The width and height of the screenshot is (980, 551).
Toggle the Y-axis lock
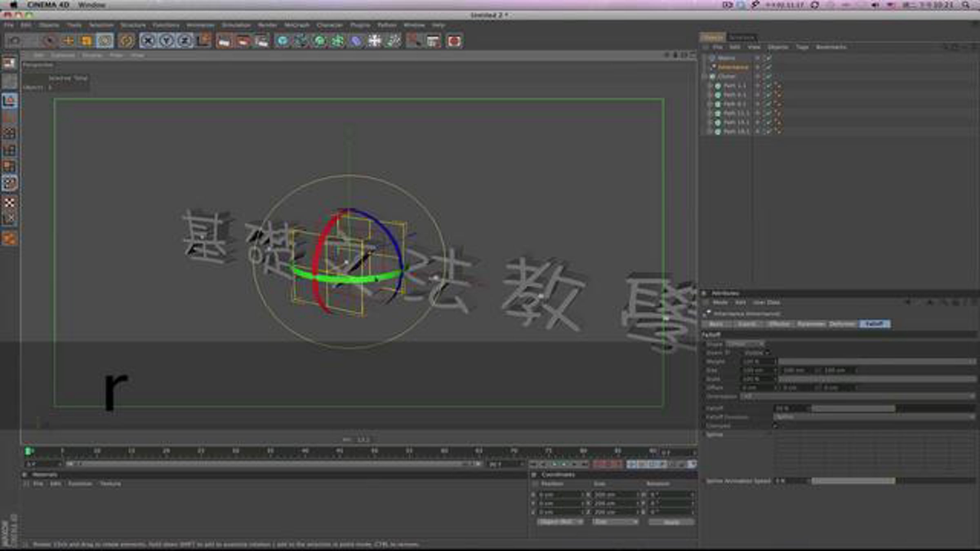[x=166, y=41]
